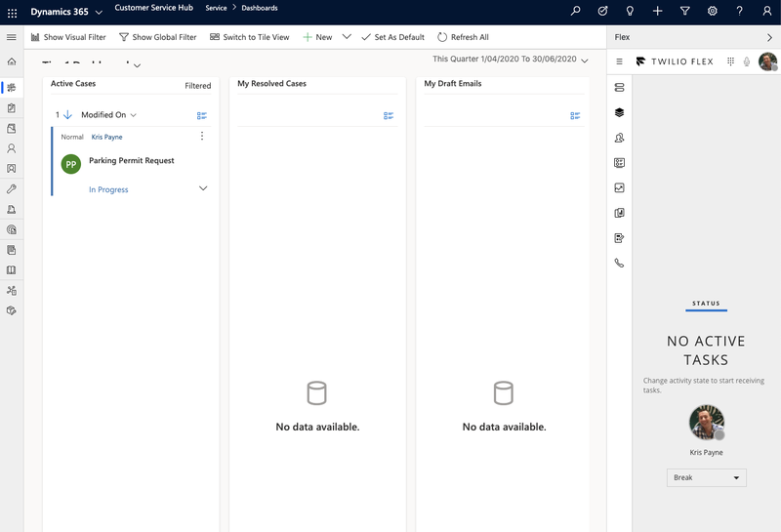
Task: Open the settings gear in top bar
Action: [x=713, y=12]
